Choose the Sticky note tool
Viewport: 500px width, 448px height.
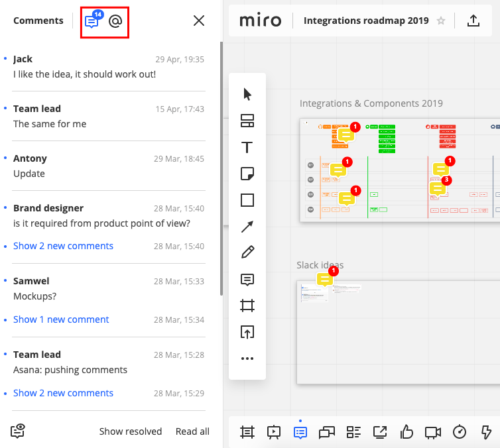coord(247,174)
